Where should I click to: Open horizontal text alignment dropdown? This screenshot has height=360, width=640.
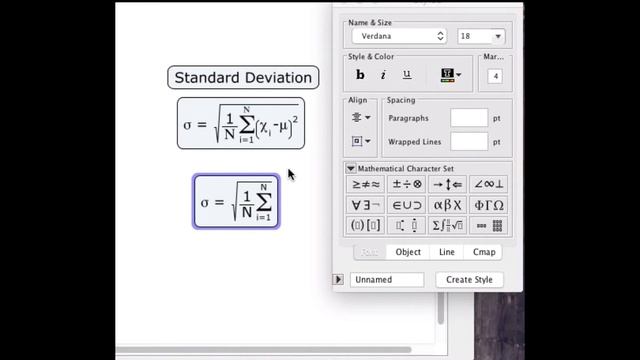(x=361, y=118)
